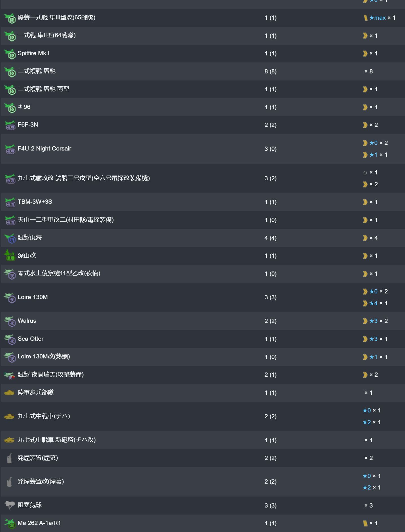Click the ★max label for 爆装一式戦 隼III型改
The image size is (405, 532).
[377, 18]
